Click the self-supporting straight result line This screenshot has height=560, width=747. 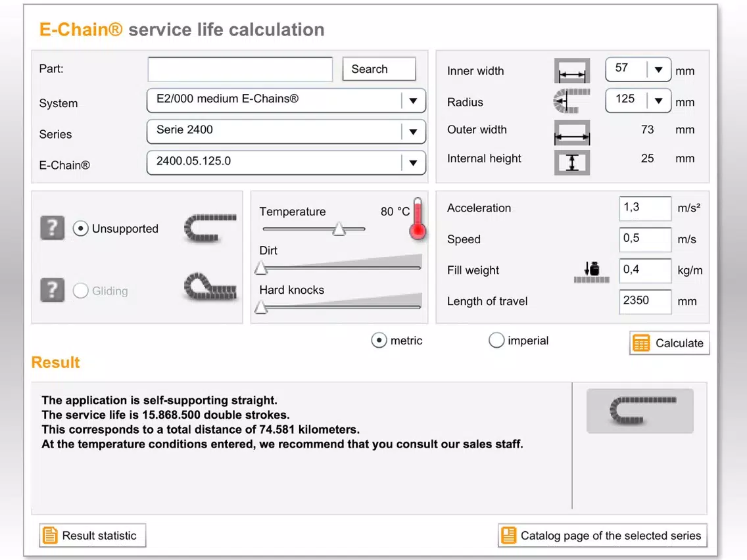(x=159, y=400)
